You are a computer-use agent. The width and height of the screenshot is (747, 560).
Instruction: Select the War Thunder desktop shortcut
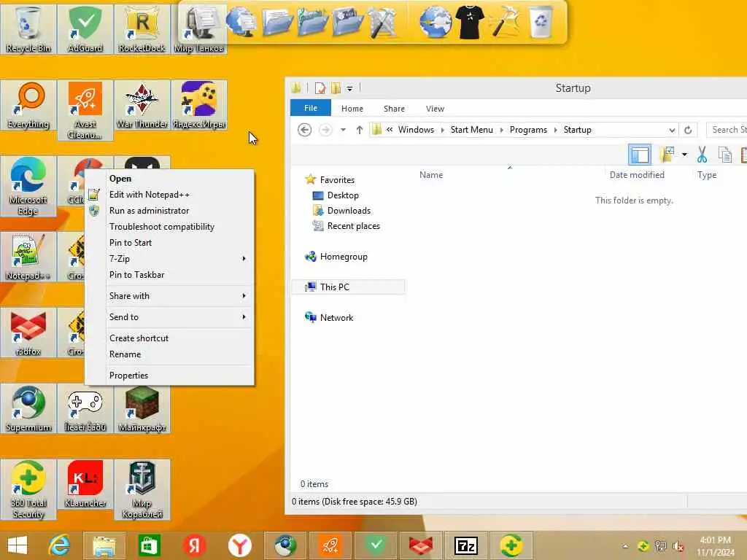coord(142,105)
